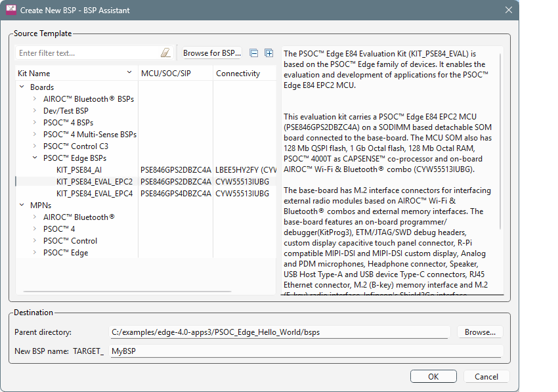Expand PSOC 4 Multi-Sense BSPs node
558x392 pixels.
[x=35, y=134]
